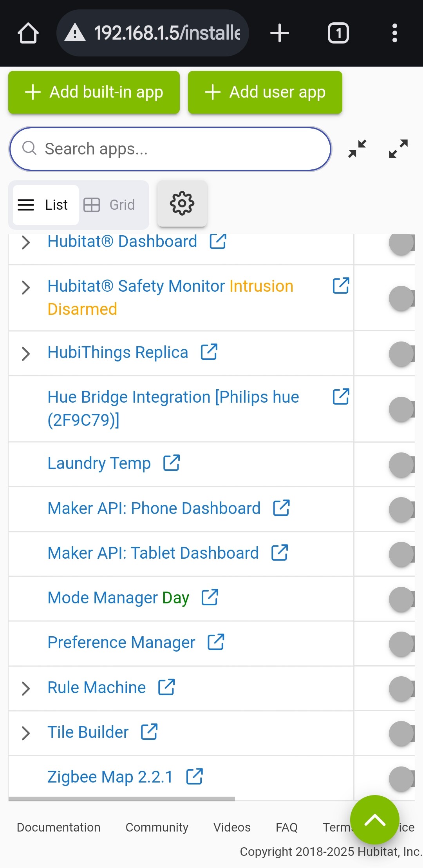423x868 pixels.
Task: Select the List view tab
Action: (45, 205)
